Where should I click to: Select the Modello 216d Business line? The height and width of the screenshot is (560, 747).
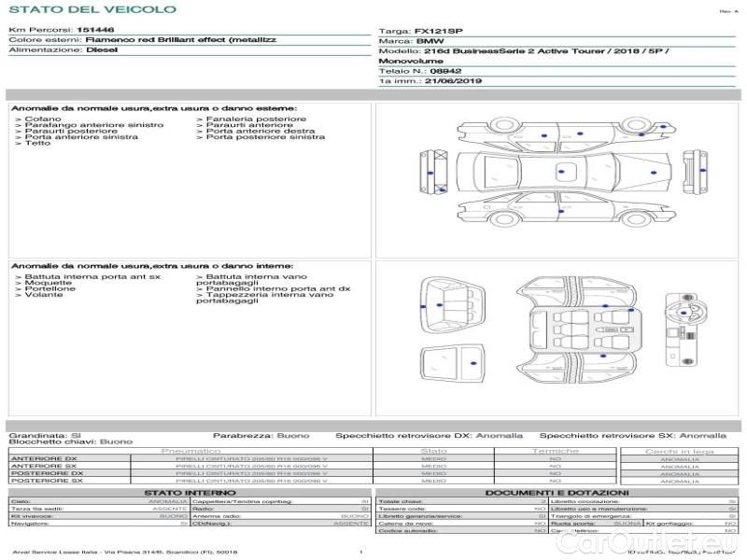[x=524, y=51]
